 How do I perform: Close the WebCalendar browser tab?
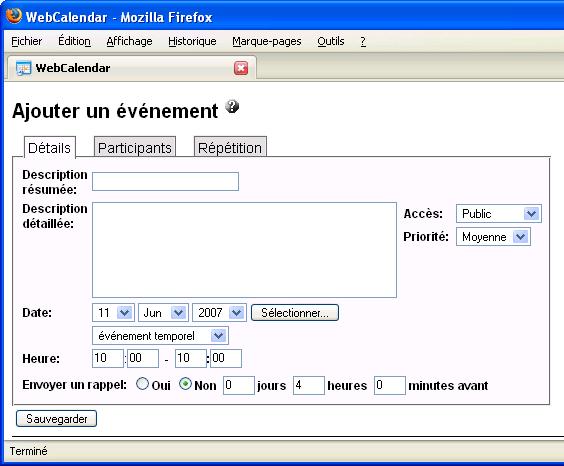click(241, 68)
